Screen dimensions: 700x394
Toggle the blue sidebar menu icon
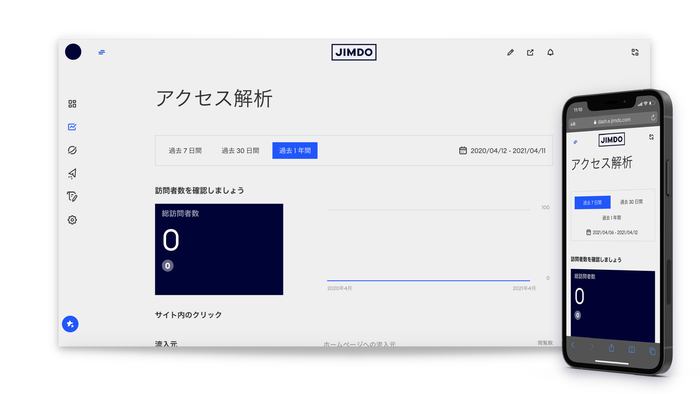(102, 52)
